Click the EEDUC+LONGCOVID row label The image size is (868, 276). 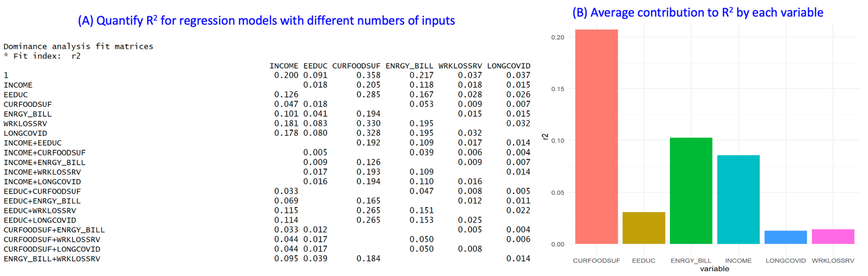click(40, 220)
